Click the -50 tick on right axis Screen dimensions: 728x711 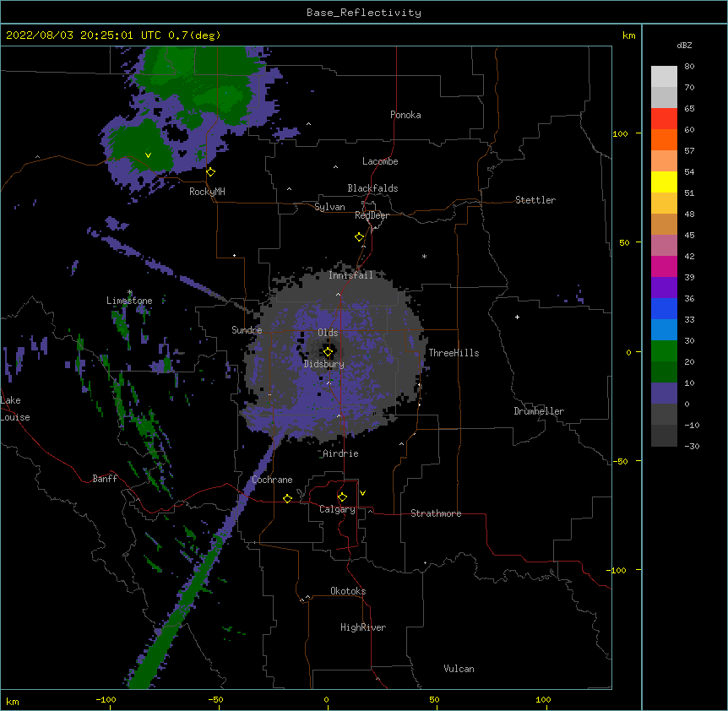(x=620, y=461)
